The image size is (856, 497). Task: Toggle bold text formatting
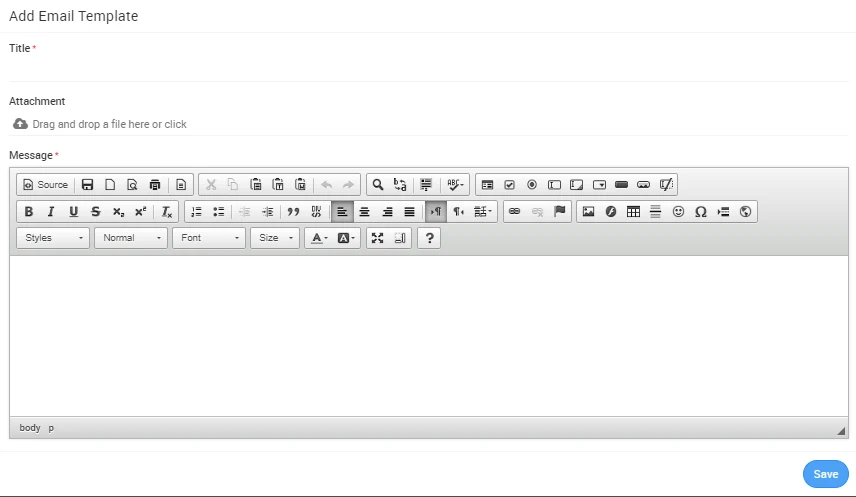coord(28,212)
